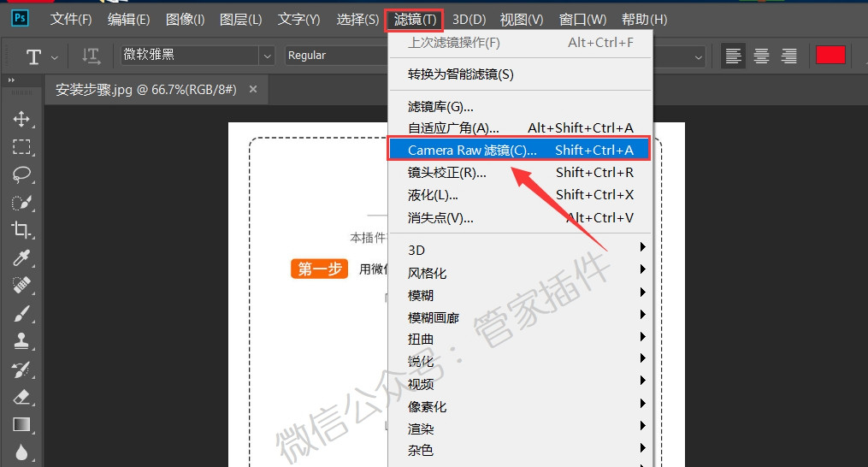The height and width of the screenshot is (467, 868).
Task: Select the Eyedropper tool
Action: point(21,257)
